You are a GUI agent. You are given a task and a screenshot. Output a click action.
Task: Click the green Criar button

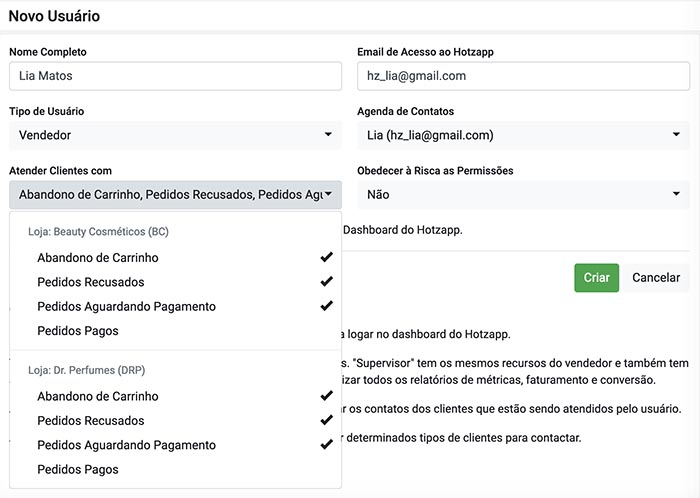(596, 278)
